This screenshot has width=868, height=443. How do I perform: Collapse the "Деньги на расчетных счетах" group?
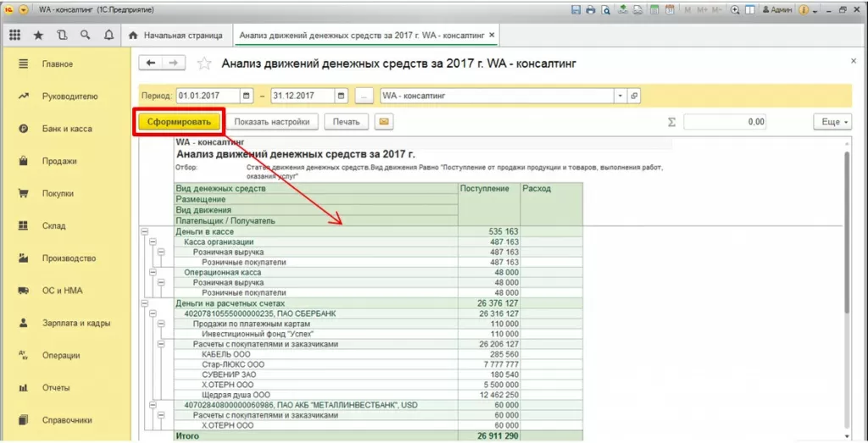point(144,302)
